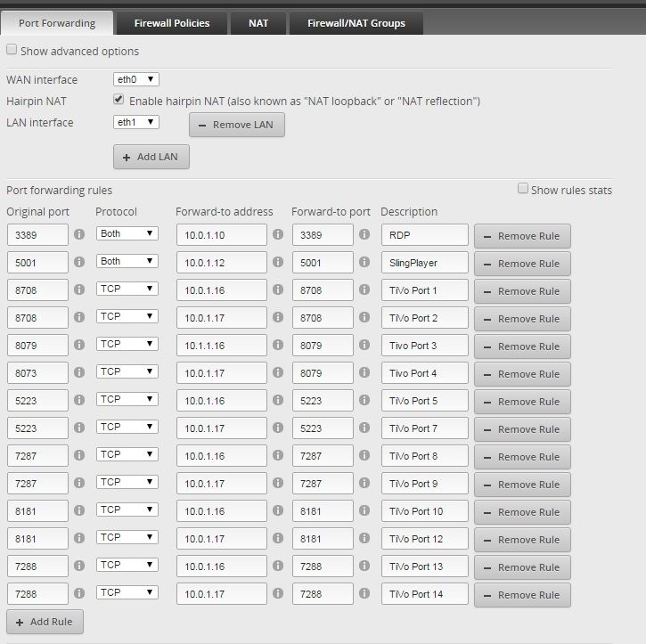Screen dimensions: 646x644
Task: Click original port info icon in TiVo Port 12 row
Action: (x=79, y=538)
